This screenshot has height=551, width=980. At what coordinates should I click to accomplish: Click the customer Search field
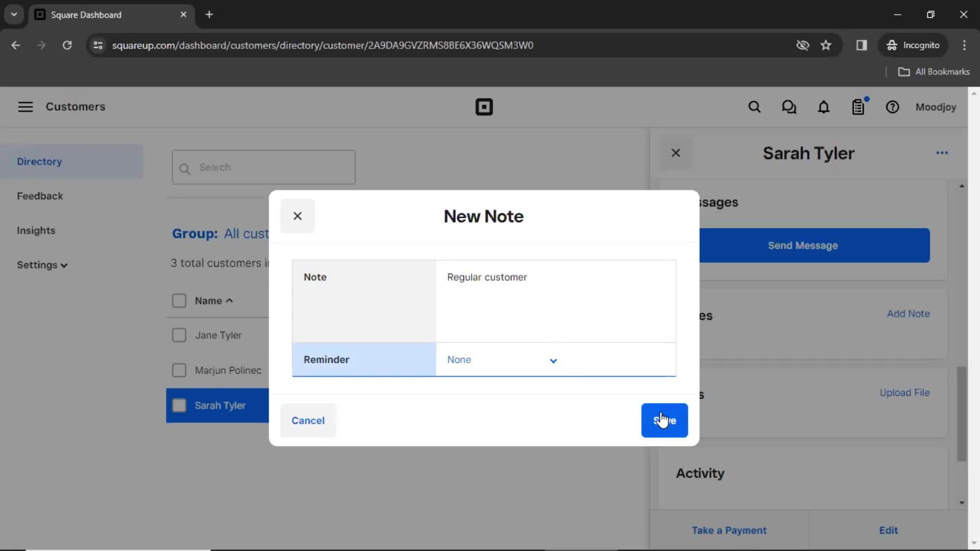(264, 167)
